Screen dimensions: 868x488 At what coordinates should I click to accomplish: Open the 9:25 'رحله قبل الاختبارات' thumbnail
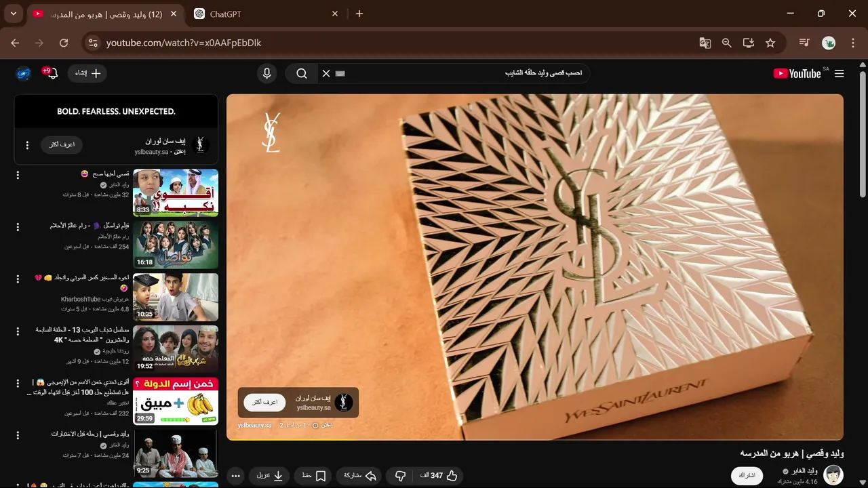[x=176, y=453]
